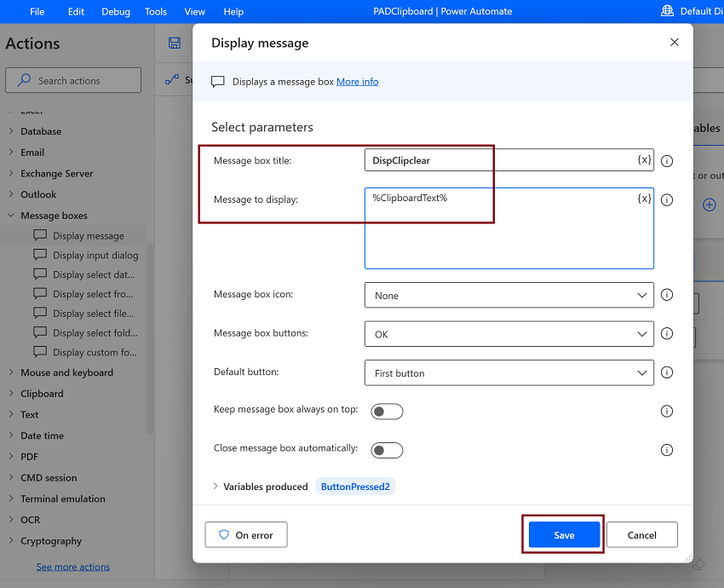The image size is (724, 588).
Task: Click the save flow disk icon
Action: (x=175, y=43)
